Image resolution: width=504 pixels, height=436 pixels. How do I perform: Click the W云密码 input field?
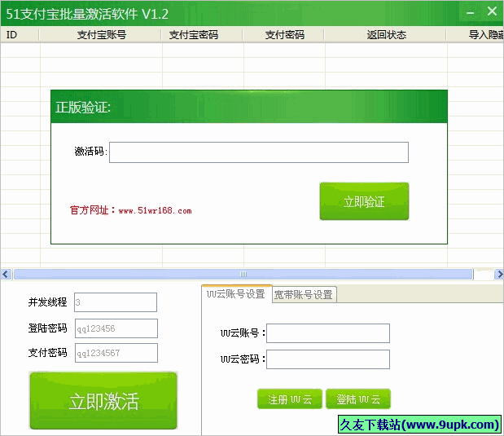click(x=328, y=359)
